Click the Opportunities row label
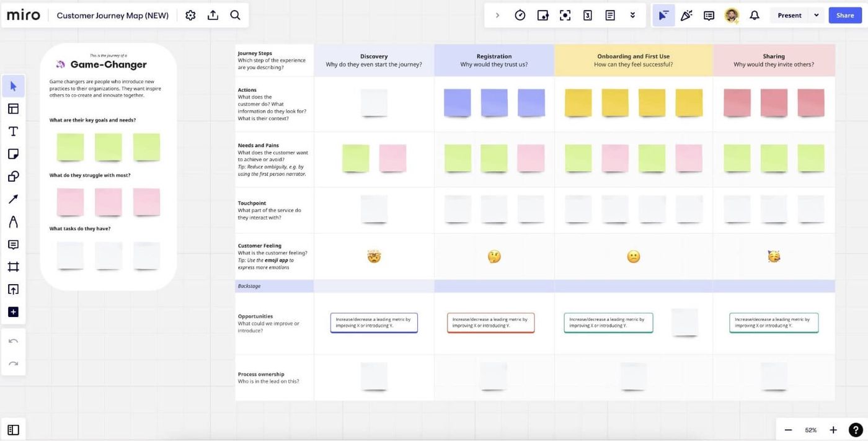Image resolution: width=868 pixels, height=441 pixels. point(255,316)
